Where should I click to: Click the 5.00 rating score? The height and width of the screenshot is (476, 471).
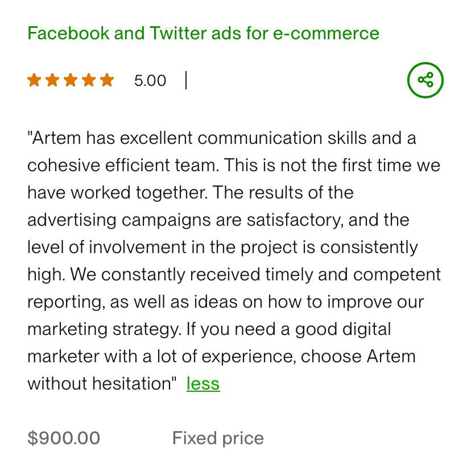(x=150, y=81)
